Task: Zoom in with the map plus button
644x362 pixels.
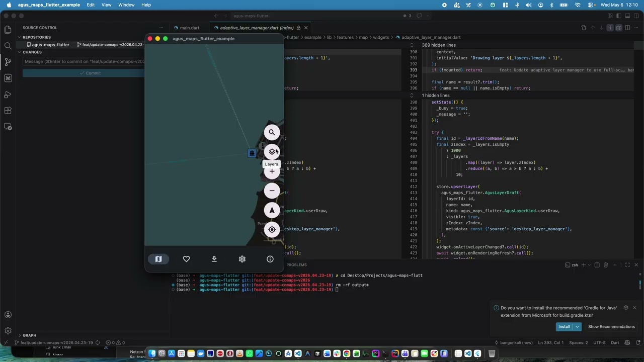Action: point(272,171)
